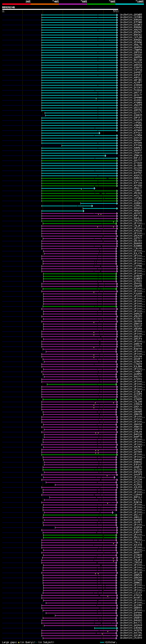This screenshot has width=146, height=644.
Task: Click the =100char. scale legend
Action: coord(108,642)
